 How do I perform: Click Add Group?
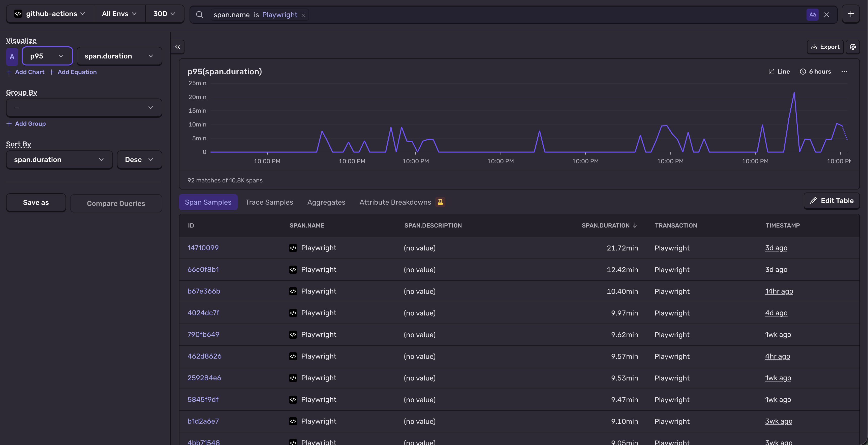click(x=26, y=124)
